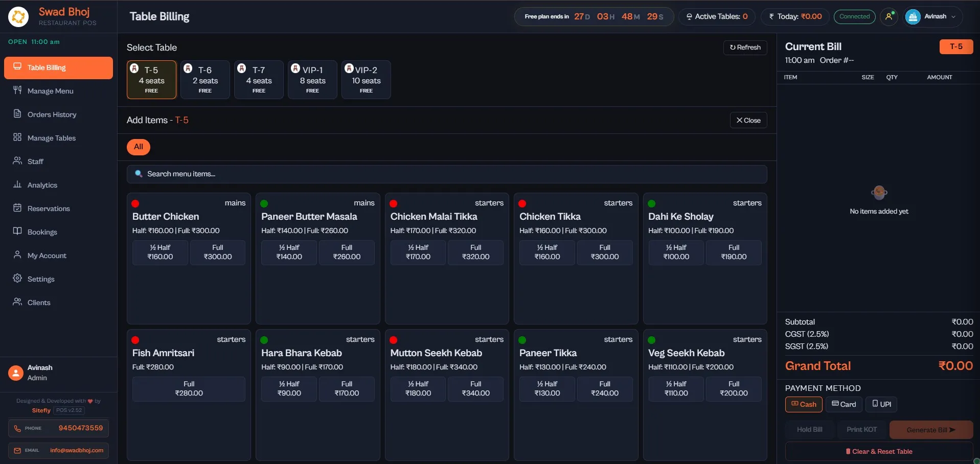Viewport: 980px width, 464px height.
Task: Toggle the All category filter chip
Action: [x=139, y=147]
